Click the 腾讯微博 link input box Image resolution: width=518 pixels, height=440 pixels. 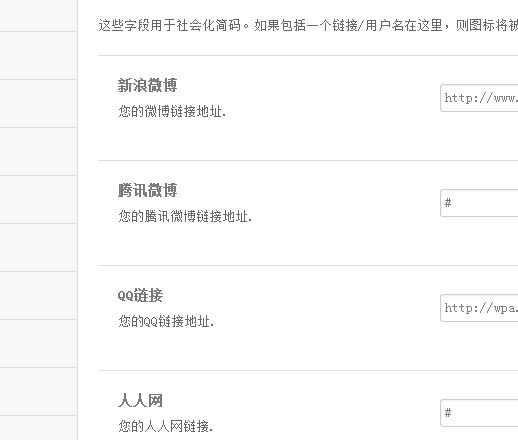tap(479, 203)
